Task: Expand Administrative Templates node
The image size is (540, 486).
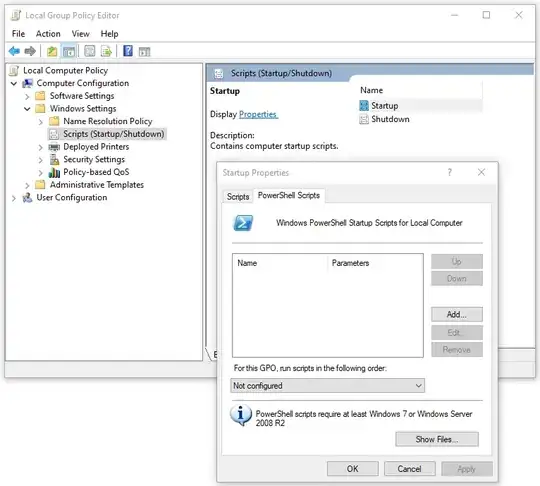Action: point(27,186)
